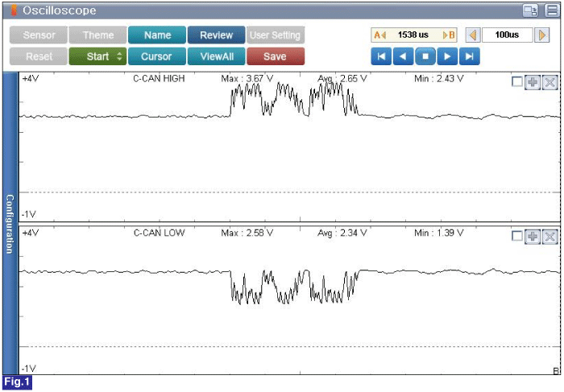This screenshot has height=392, width=564.
Task: Click the Oscilloscope app icon
Action: tap(14, 10)
